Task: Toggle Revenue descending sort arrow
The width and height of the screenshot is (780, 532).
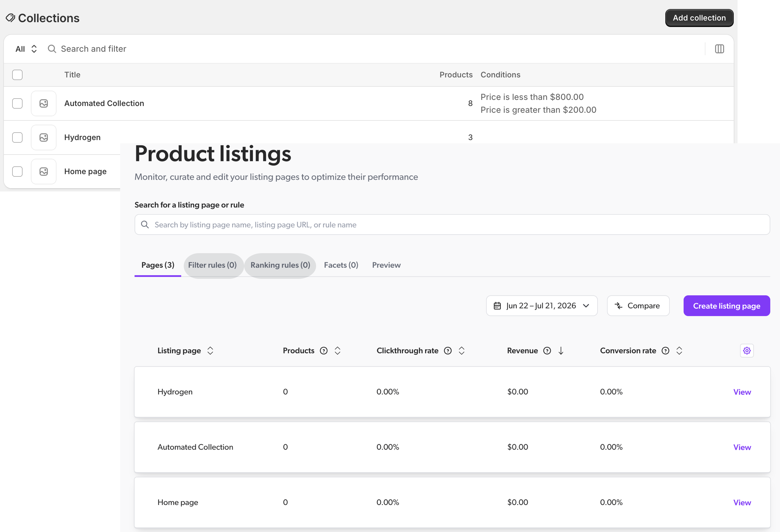Action: [561, 351]
